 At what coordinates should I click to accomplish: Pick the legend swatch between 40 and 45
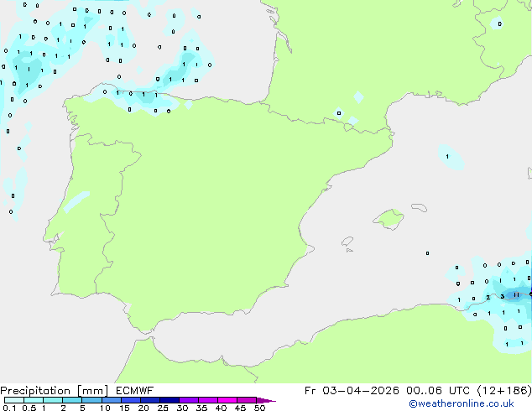(x=227, y=400)
